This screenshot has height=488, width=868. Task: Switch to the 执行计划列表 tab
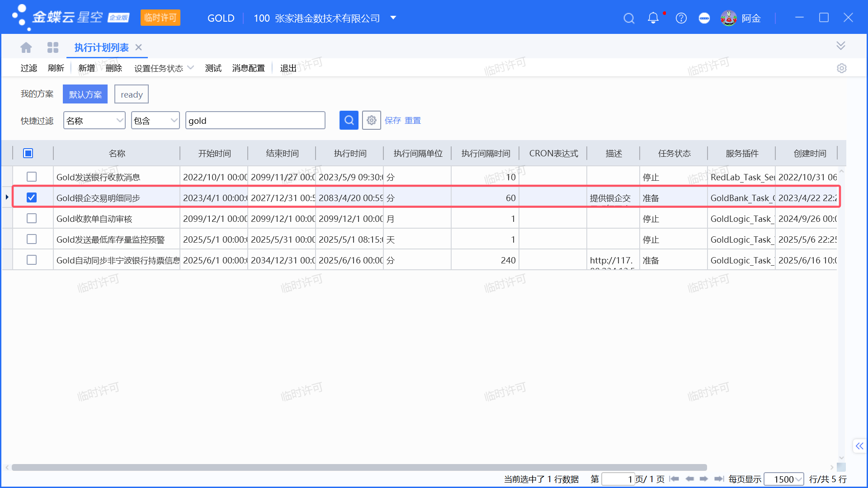point(102,47)
